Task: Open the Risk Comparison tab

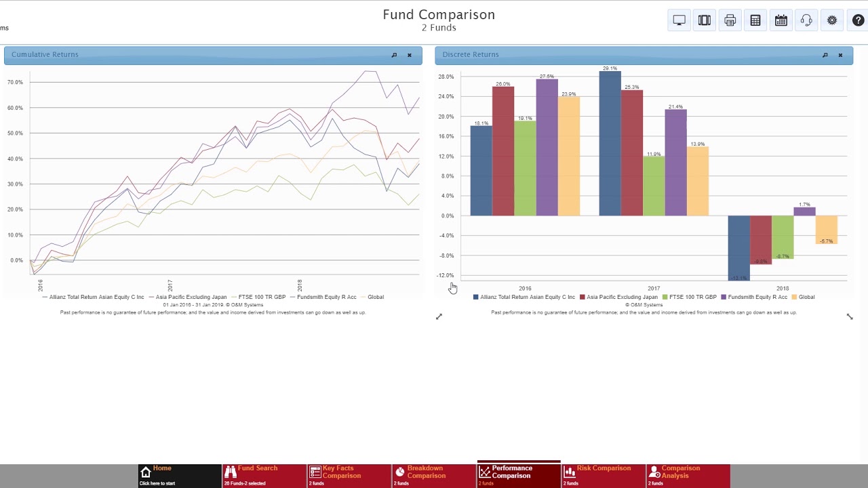Action: (x=604, y=475)
